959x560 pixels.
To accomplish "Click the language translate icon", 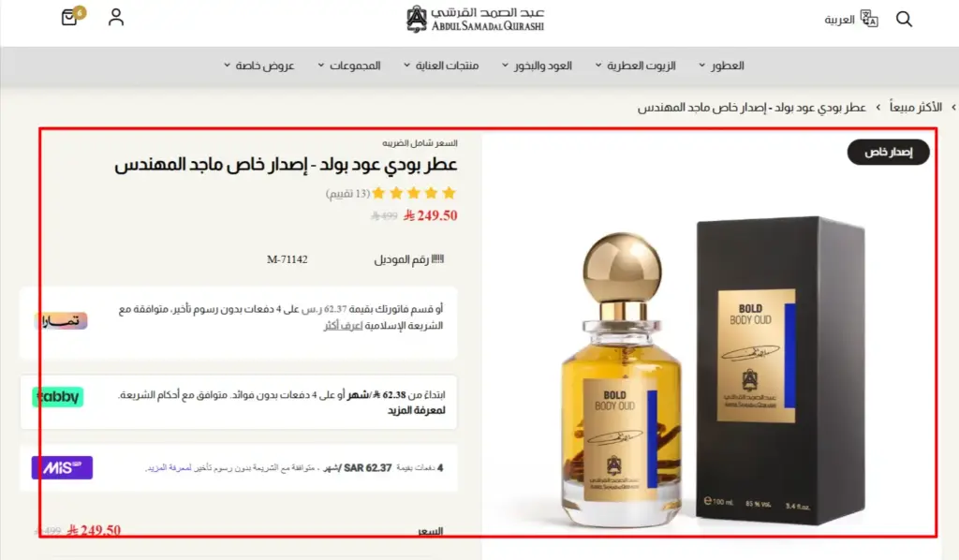I will tap(868, 19).
